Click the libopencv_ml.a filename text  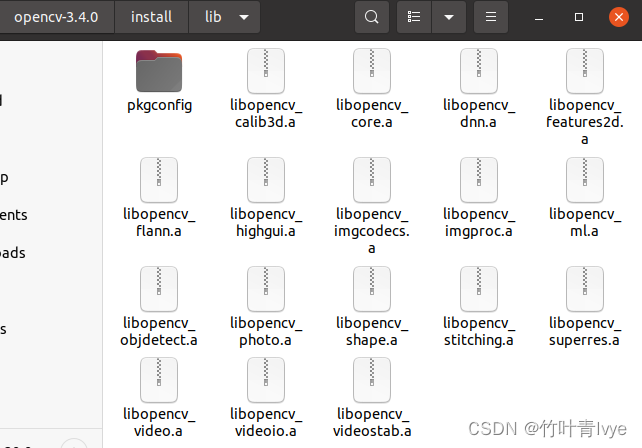tap(585, 222)
